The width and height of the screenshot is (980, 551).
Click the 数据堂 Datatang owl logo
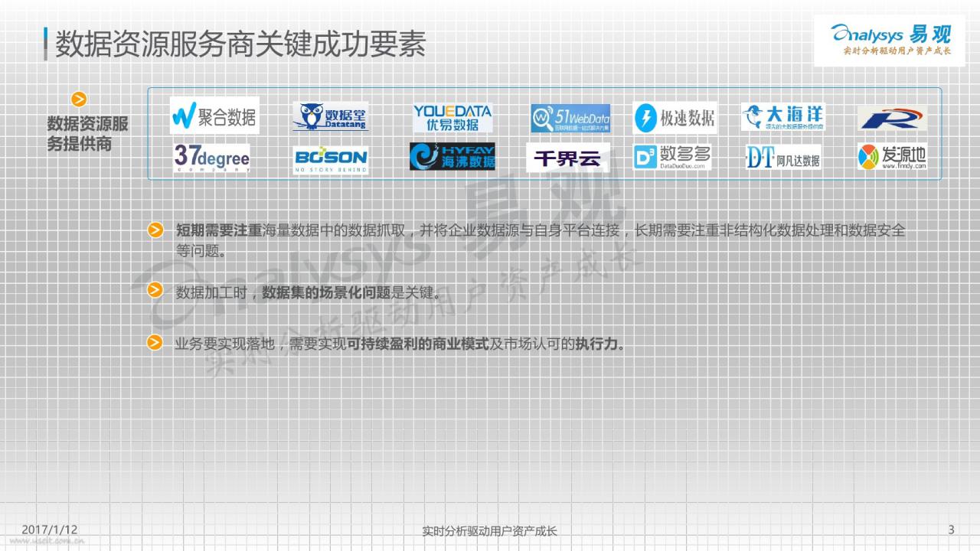330,117
